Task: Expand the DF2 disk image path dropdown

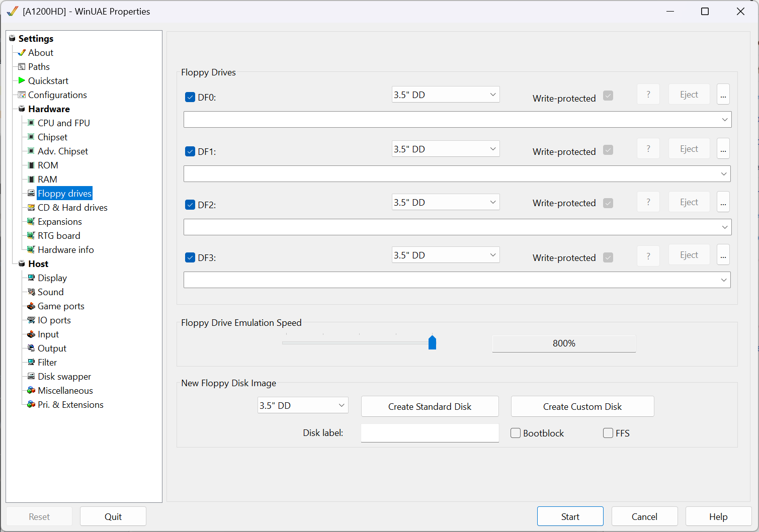Action: pos(724,227)
